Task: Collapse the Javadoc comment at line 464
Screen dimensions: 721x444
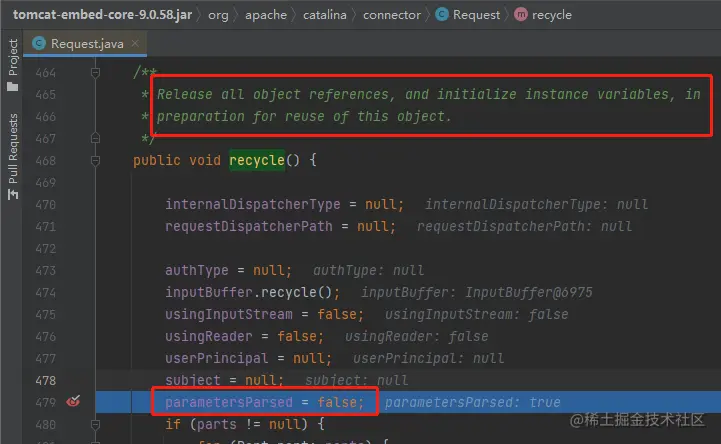Action: click(x=95, y=73)
